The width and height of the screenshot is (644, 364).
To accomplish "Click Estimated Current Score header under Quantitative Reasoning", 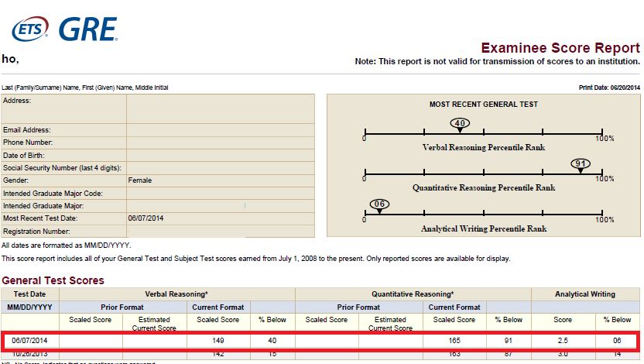I will pyautogui.click(x=390, y=324).
